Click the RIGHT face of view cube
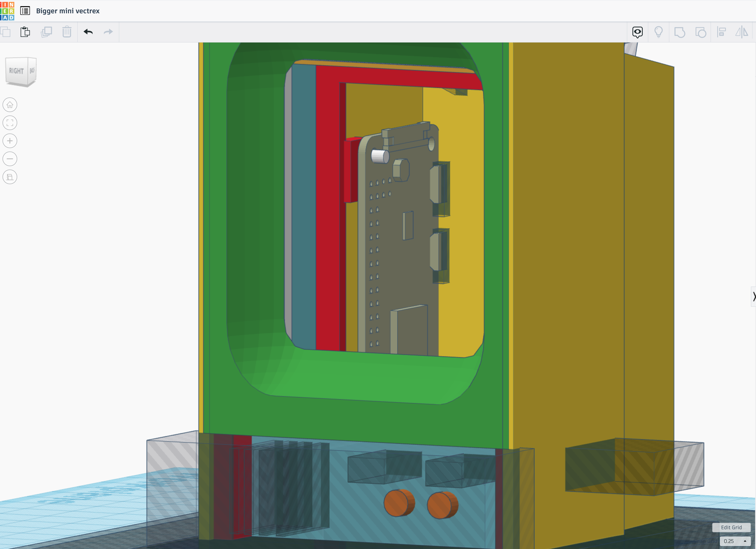The image size is (756, 549). 16,71
